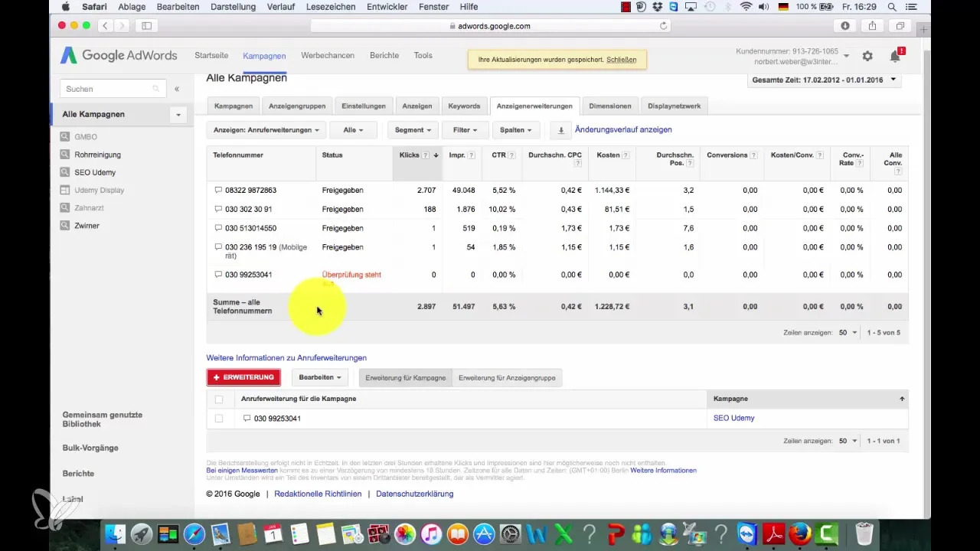
Task: Switch to Keywords tab
Action: 464,106
